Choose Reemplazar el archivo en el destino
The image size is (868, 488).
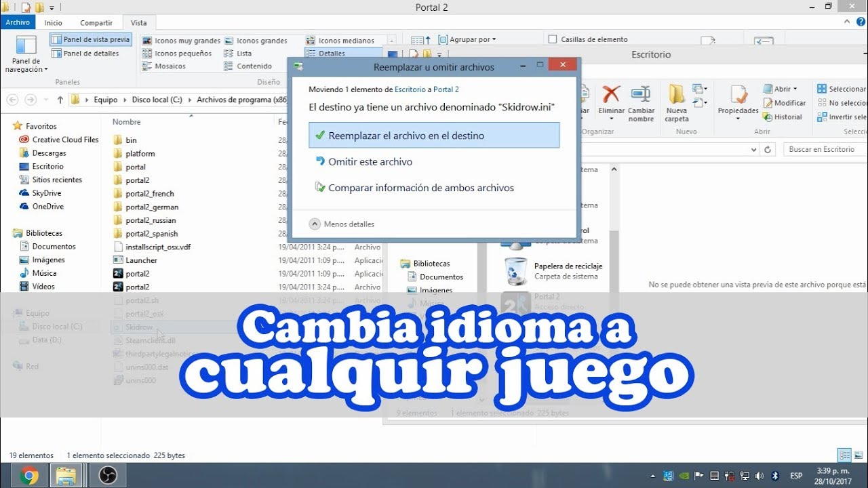(x=434, y=136)
